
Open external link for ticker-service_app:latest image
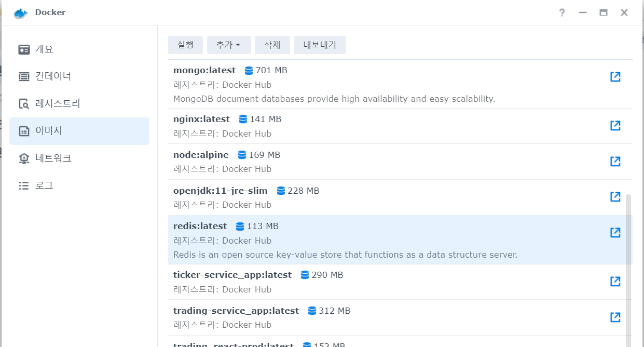(x=615, y=281)
